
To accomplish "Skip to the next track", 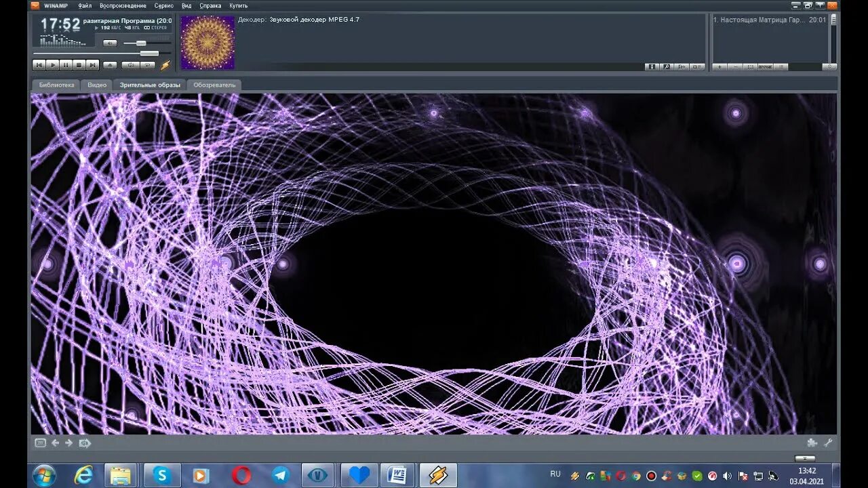I will 92,65.
